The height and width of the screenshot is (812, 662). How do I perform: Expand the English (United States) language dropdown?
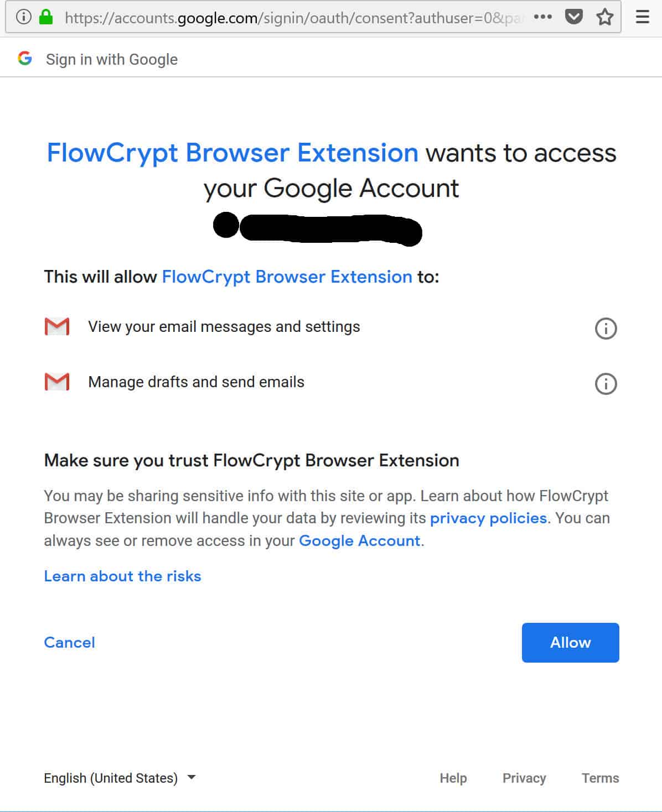pos(120,778)
